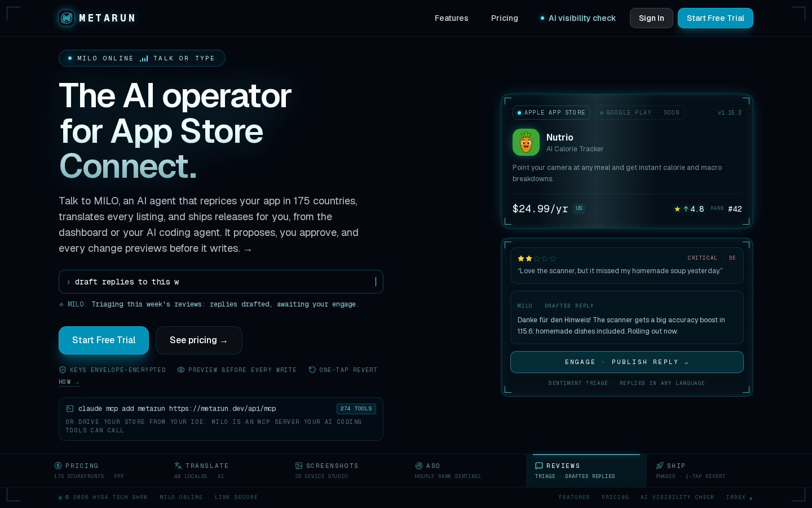Click the v1.15.3 version label
The image size is (812, 508).
(730, 113)
